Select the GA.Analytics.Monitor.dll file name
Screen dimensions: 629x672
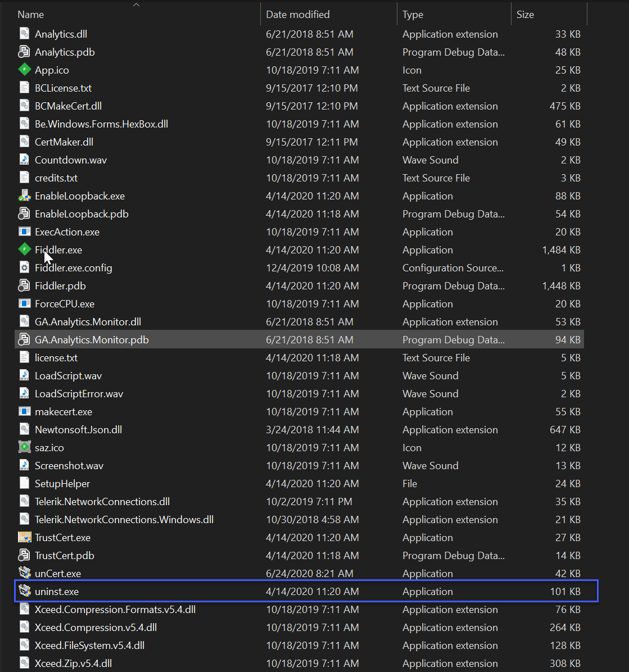coord(88,322)
